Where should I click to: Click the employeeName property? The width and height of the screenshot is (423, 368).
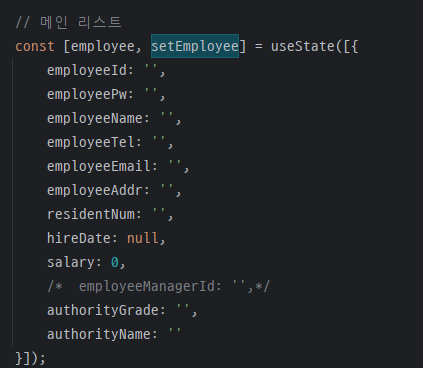click(95, 119)
